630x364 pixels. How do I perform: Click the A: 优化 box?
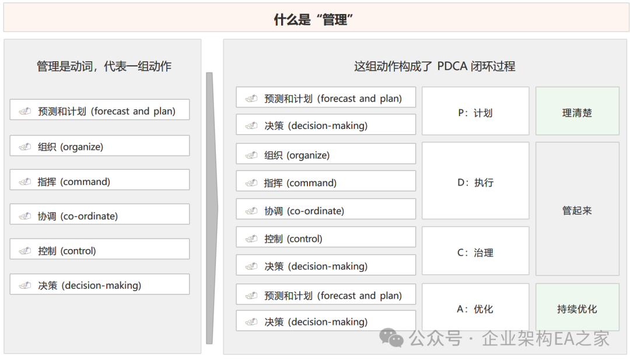(475, 309)
